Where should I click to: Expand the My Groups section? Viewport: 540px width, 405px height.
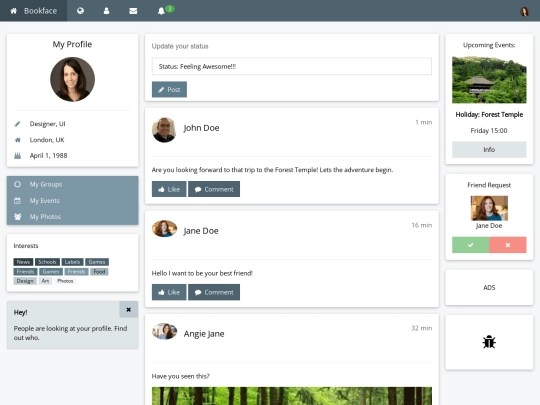pyautogui.click(x=72, y=184)
